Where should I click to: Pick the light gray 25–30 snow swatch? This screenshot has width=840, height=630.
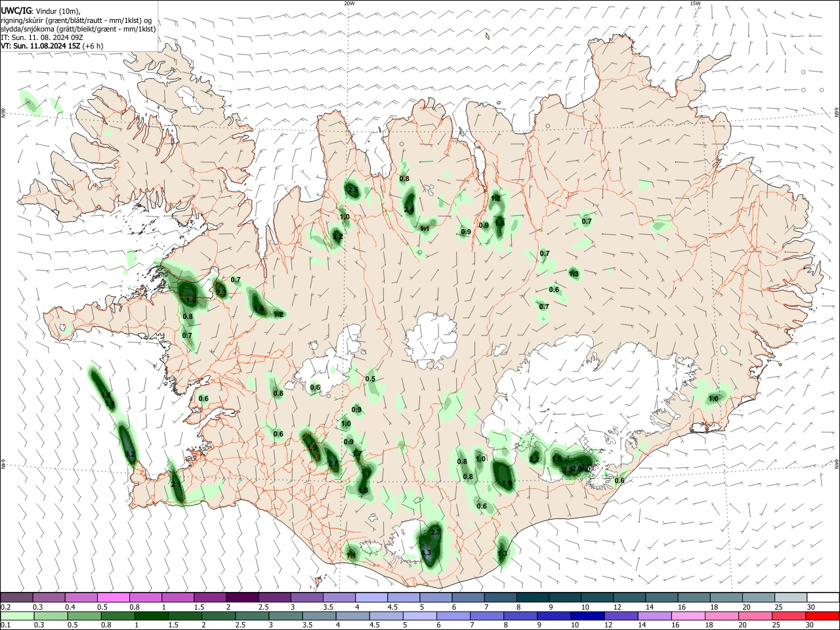coord(789,597)
